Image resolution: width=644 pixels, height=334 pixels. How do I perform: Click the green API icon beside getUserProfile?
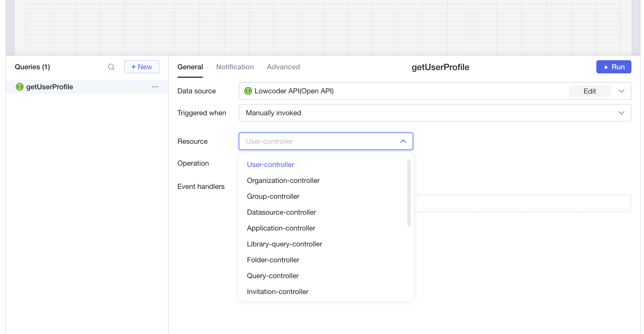coord(20,87)
